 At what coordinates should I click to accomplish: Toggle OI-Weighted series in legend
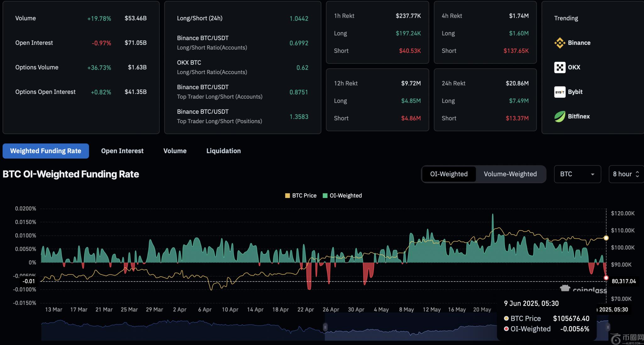coord(342,195)
